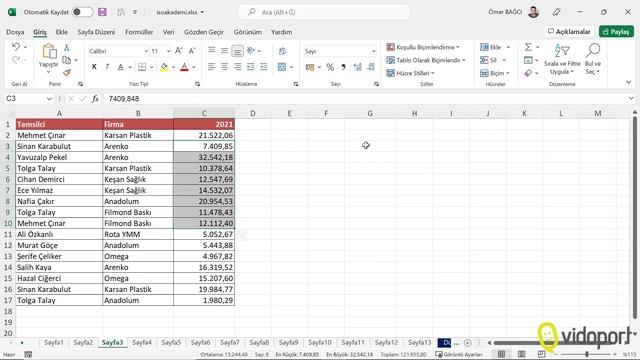640x360 pixels.
Task: Click the Borders icon
Action: click(x=142, y=67)
